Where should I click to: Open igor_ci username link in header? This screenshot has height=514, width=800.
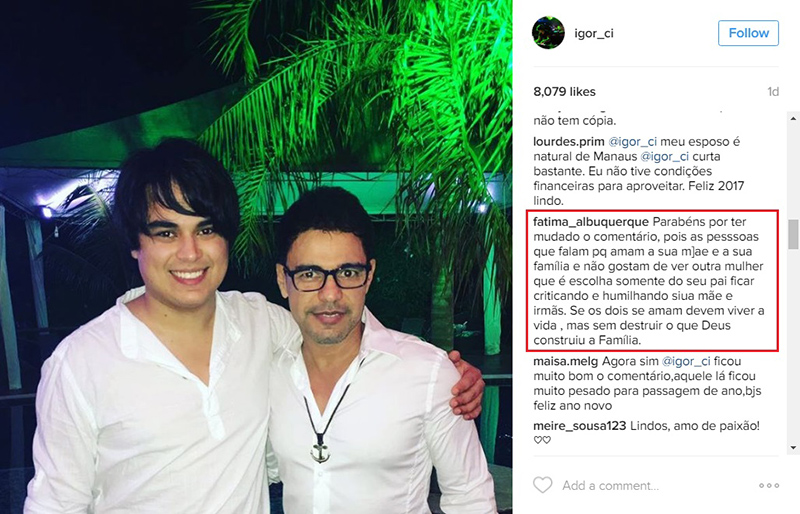594,34
